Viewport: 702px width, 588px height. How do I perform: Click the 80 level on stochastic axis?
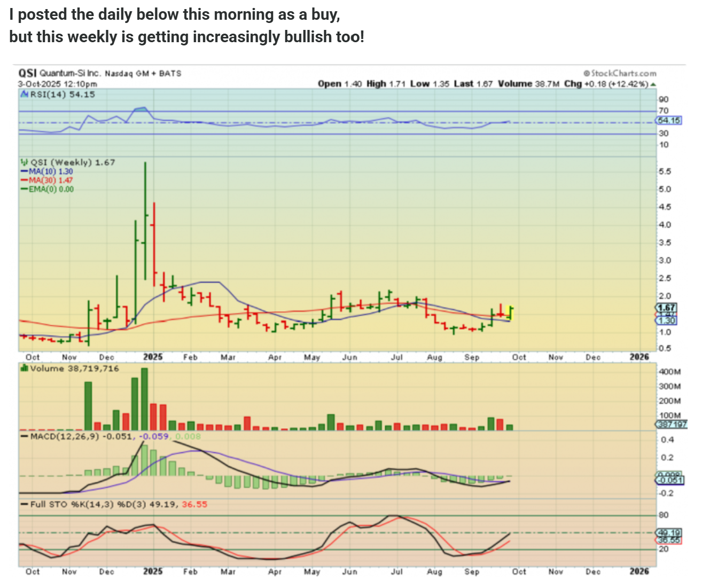(664, 515)
